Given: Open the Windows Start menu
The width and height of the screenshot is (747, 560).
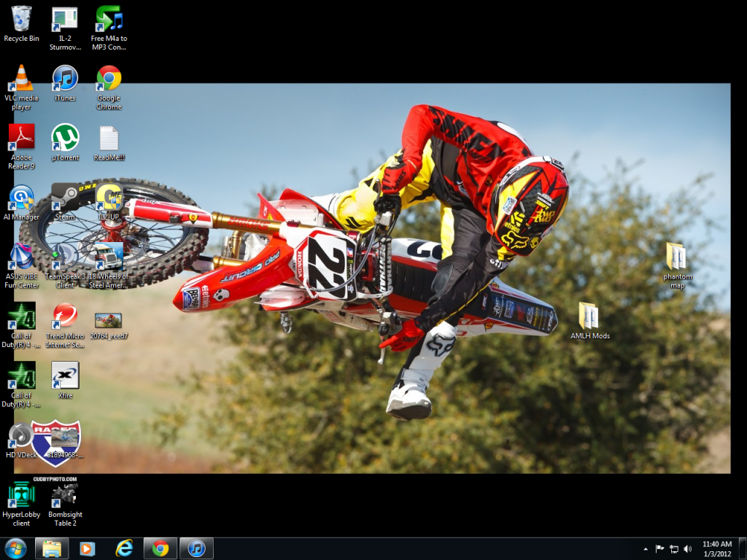Looking at the screenshot, I should tap(15, 548).
